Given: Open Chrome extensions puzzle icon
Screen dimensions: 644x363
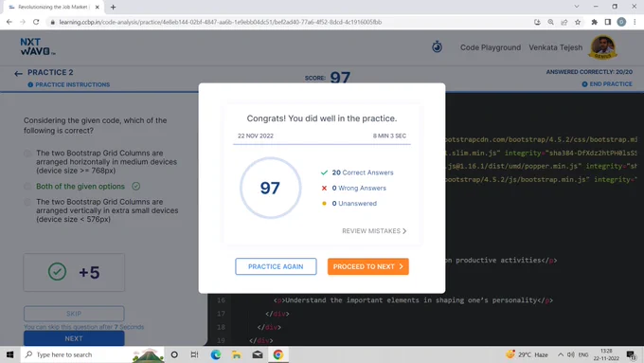Looking at the screenshot, I should [x=595, y=22].
